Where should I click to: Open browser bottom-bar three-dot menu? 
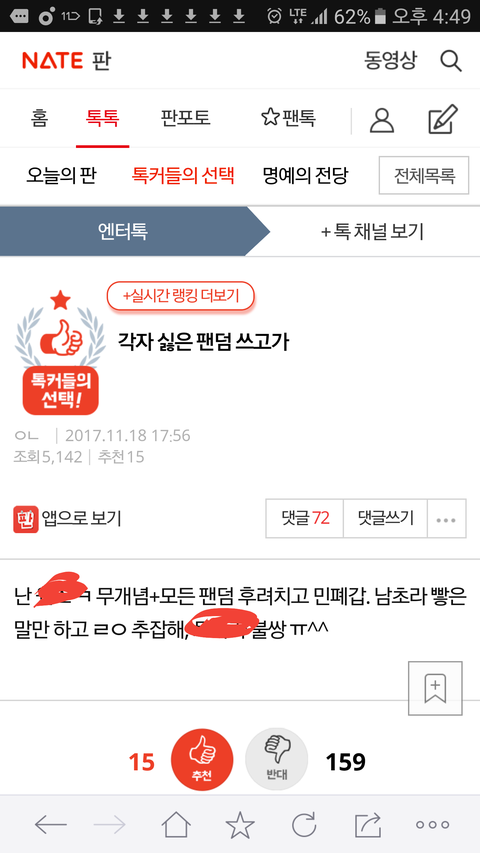433,825
